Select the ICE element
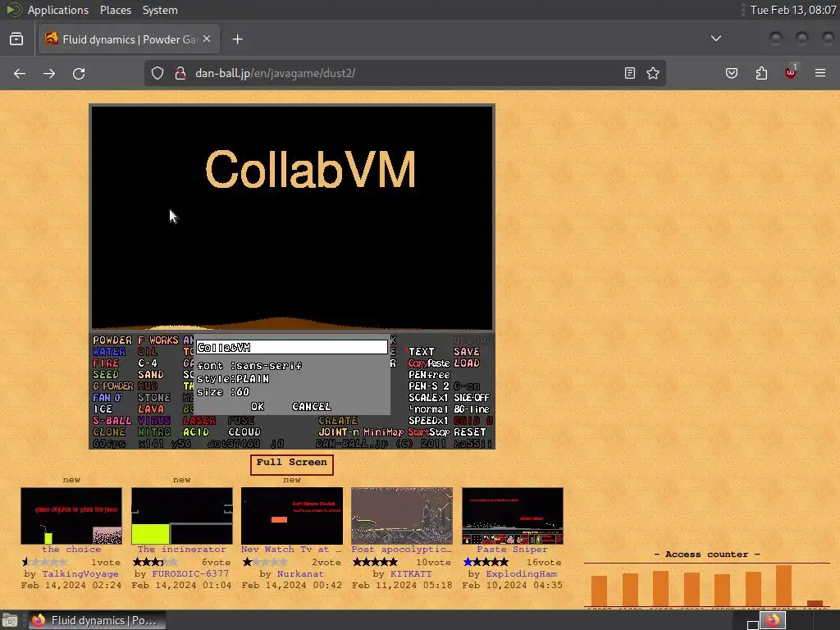840x630 pixels. (103, 409)
